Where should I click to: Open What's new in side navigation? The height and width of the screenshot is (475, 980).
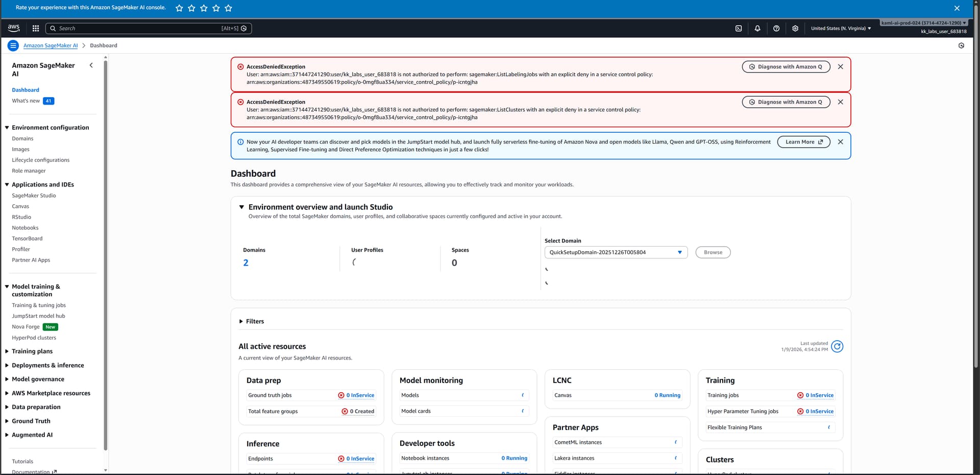(x=26, y=101)
